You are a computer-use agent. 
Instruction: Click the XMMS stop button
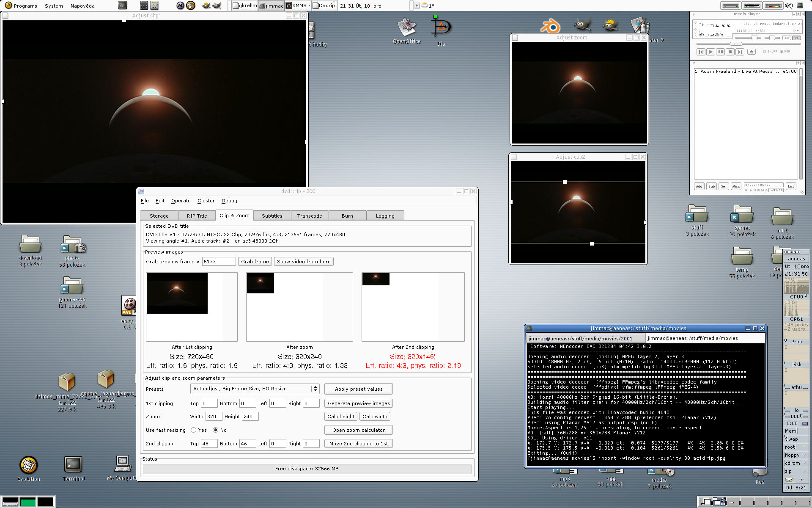tap(730, 52)
